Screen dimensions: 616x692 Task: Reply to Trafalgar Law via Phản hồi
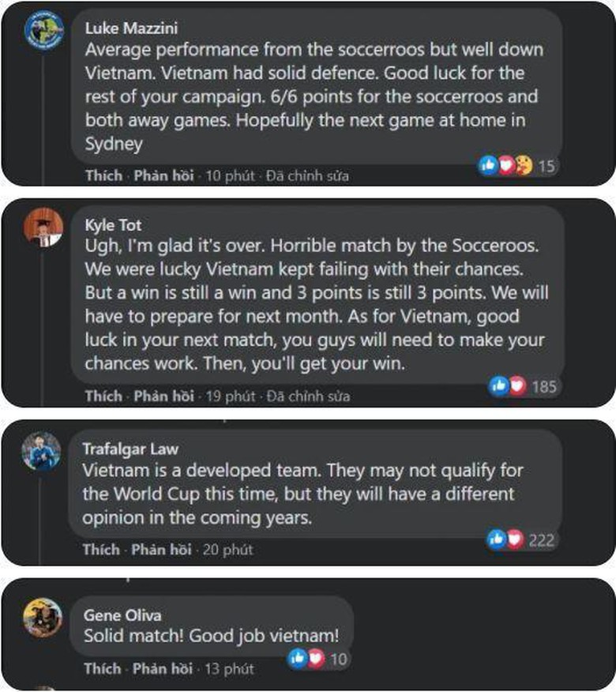162,549
